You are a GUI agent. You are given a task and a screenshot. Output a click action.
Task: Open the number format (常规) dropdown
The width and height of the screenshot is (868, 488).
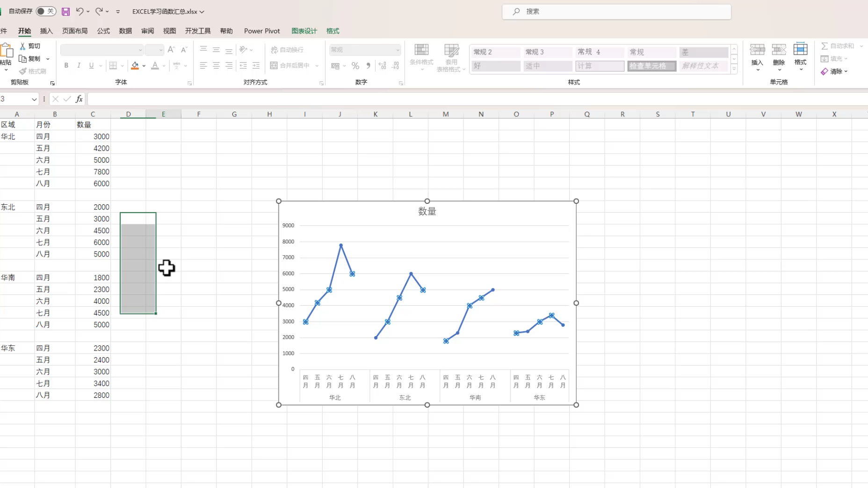point(398,50)
